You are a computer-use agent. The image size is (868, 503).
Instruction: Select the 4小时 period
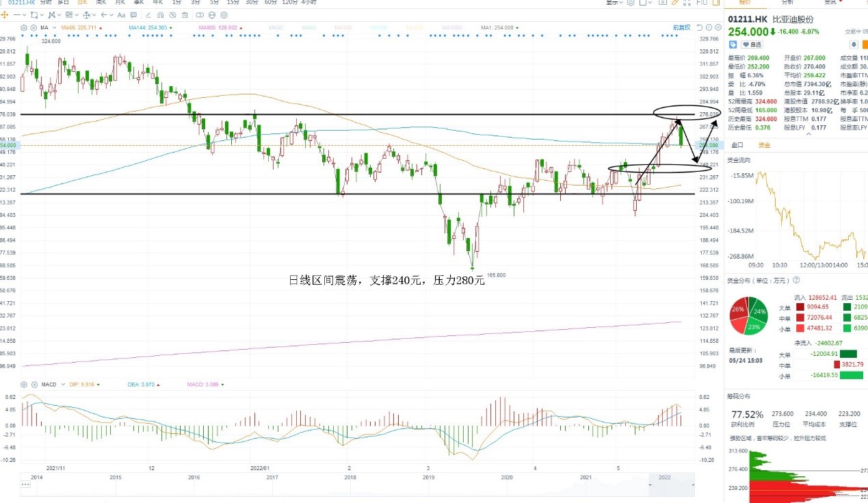(308, 3)
